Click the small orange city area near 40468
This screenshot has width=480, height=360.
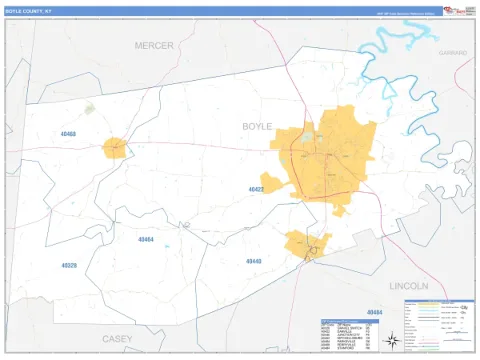115,148
